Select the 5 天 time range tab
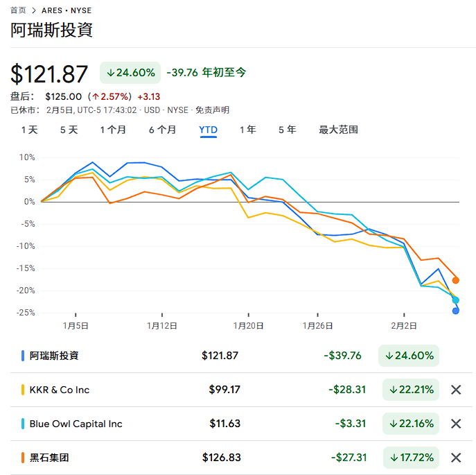476x475 pixels. [69, 130]
